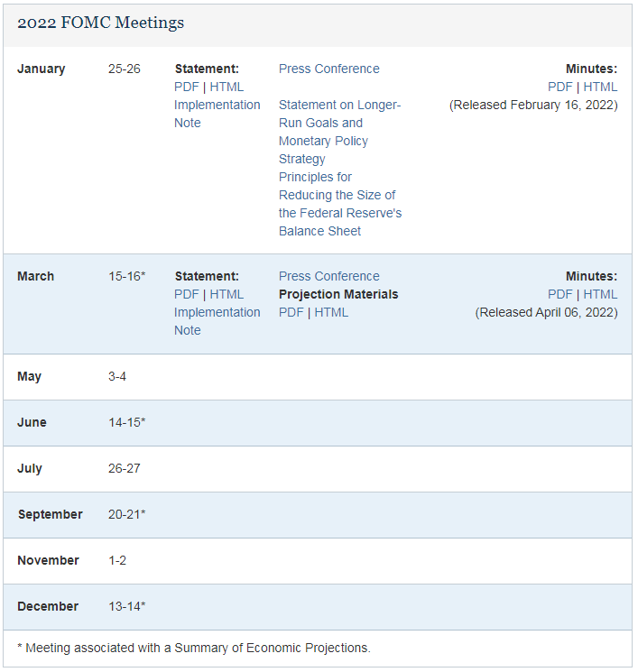Image resolution: width=638 pixels, height=672 pixels.
Task: Click the 'December' month label
Action: tap(48, 606)
